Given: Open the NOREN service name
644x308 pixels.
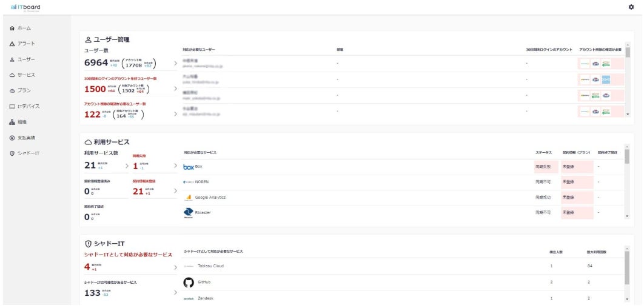Looking at the screenshot, I should pyautogui.click(x=202, y=182).
